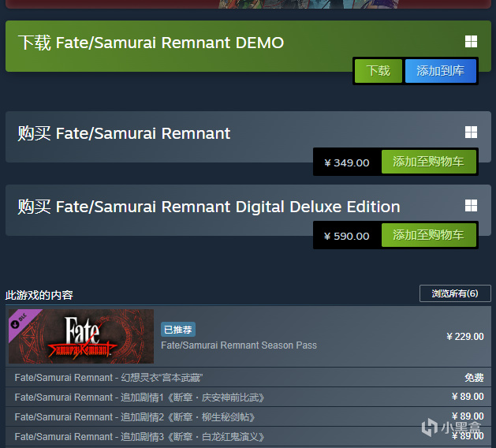
Task: Click the ¥229.00 Season Pass price
Action: click(x=464, y=337)
